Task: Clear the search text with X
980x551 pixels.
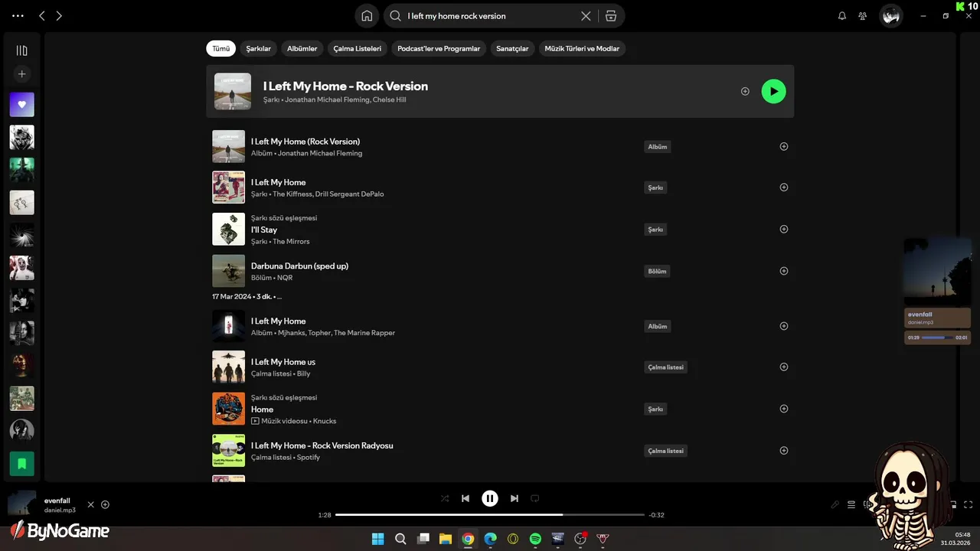Action: coord(586,15)
